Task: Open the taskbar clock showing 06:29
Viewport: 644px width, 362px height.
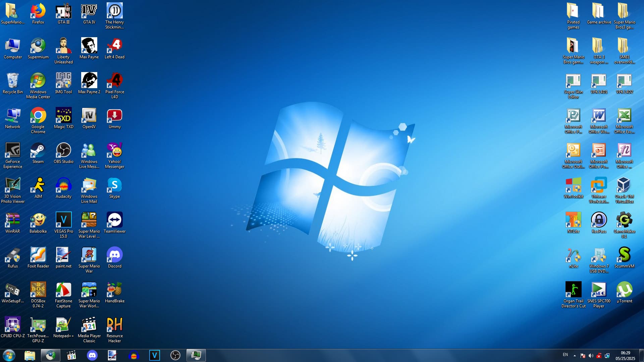Action: pyautogui.click(x=625, y=355)
